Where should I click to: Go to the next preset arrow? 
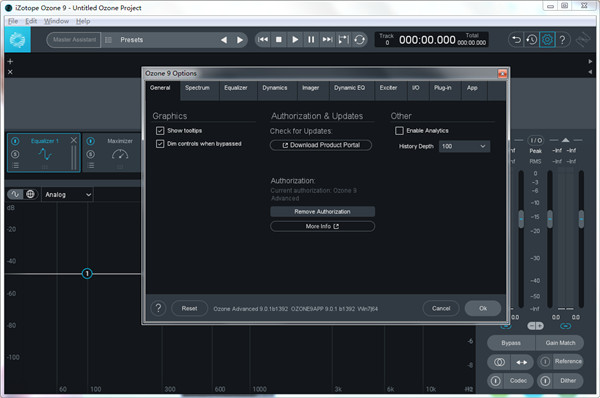pos(240,40)
